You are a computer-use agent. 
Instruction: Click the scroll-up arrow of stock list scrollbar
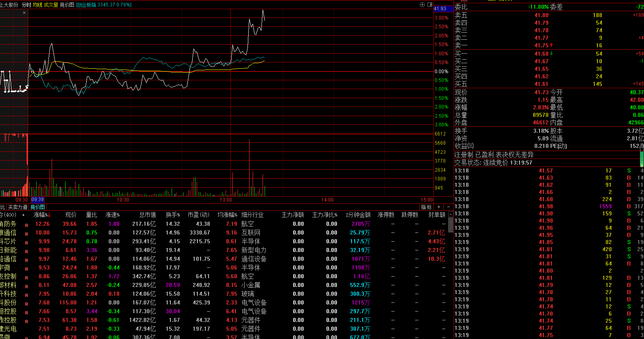451,214
